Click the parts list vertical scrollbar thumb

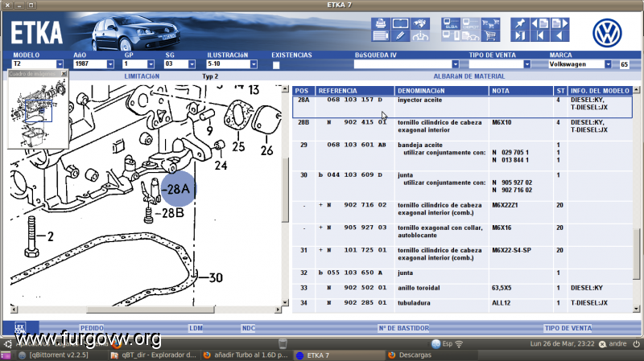click(x=636, y=253)
